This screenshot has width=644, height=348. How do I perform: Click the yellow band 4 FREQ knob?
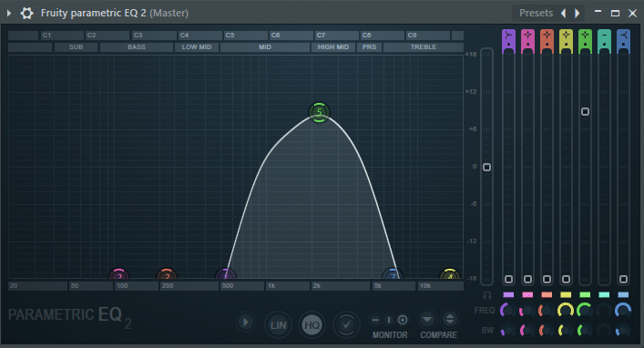coord(566,311)
